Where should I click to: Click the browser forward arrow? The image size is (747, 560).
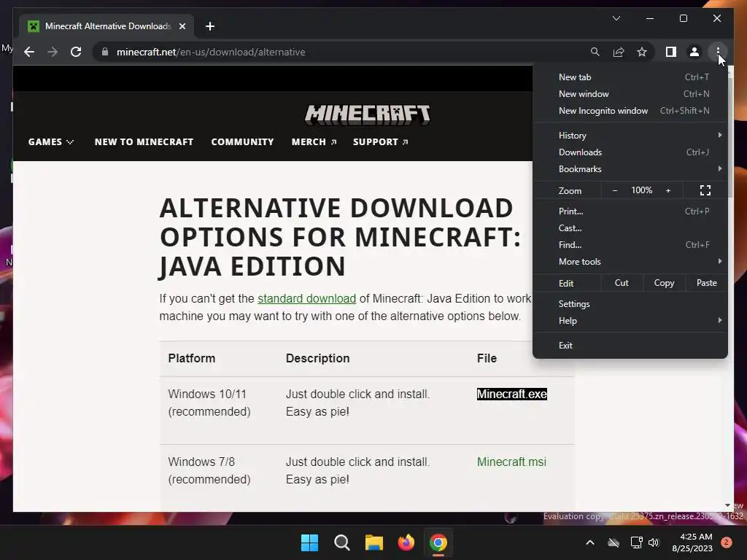click(x=53, y=52)
